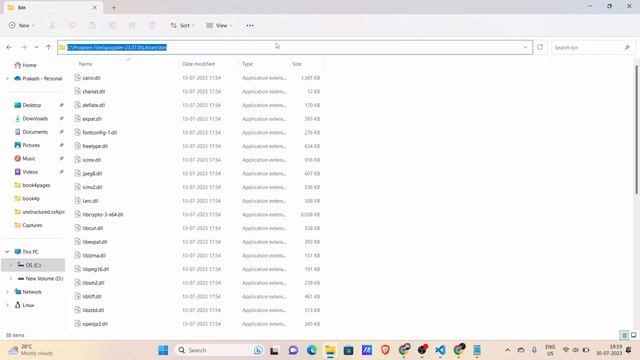Show hidden system tray icons
The height and width of the screenshot is (360, 640).
(507, 350)
